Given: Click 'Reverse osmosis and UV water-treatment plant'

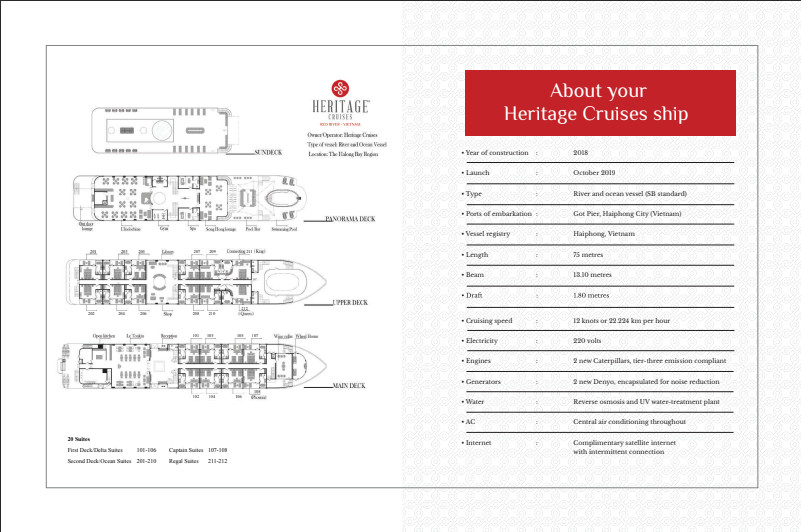Looking at the screenshot, I should click(646, 402).
